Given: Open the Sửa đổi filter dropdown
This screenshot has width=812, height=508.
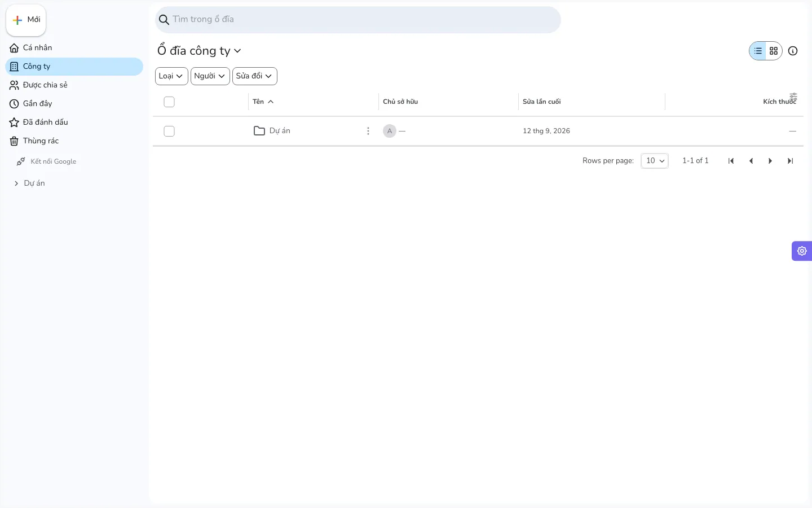Looking at the screenshot, I should [255, 76].
